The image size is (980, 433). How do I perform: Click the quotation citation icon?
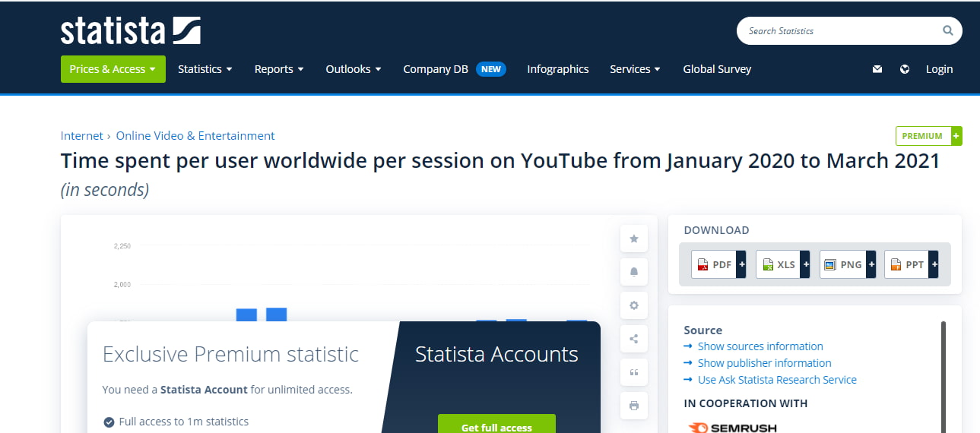634,372
